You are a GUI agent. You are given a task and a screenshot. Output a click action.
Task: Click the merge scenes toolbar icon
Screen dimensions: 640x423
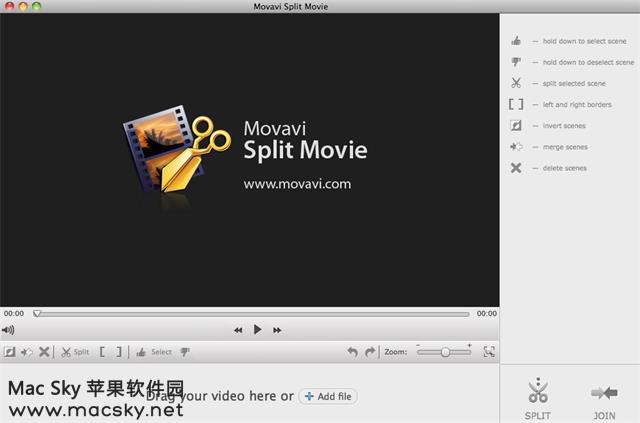pos(27,352)
